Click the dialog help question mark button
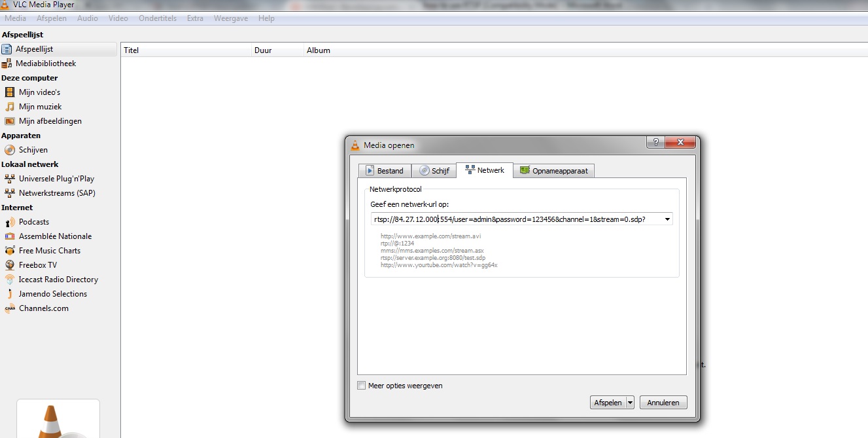The width and height of the screenshot is (868, 438). coord(656,143)
